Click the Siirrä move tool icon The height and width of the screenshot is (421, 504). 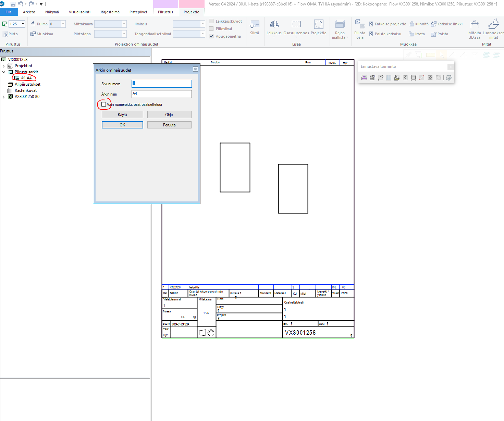click(x=255, y=25)
